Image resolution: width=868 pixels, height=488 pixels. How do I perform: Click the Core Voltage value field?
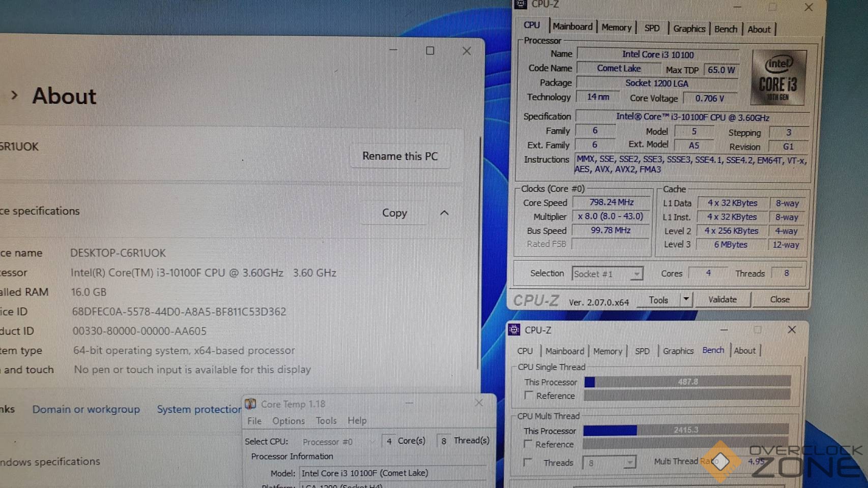click(x=710, y=98)
